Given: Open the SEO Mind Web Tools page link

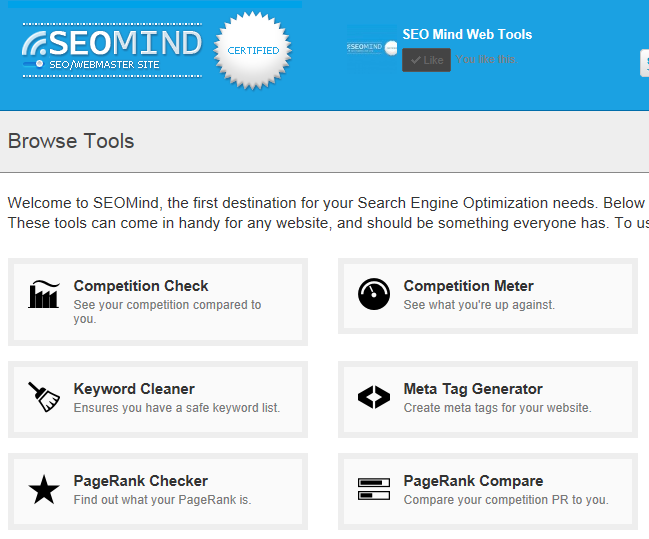Looking at the screenshot, I should click(x=467, y=34).
